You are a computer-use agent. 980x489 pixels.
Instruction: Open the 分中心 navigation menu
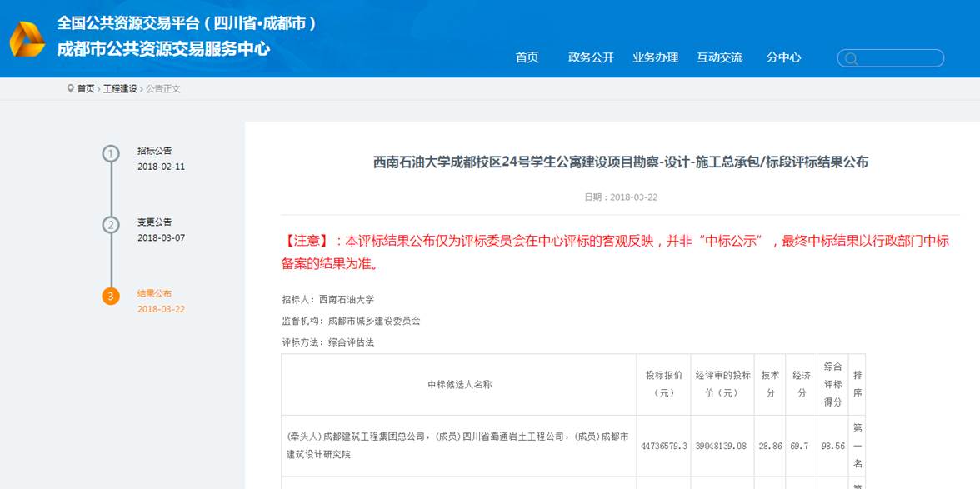[x=783, y=57]
